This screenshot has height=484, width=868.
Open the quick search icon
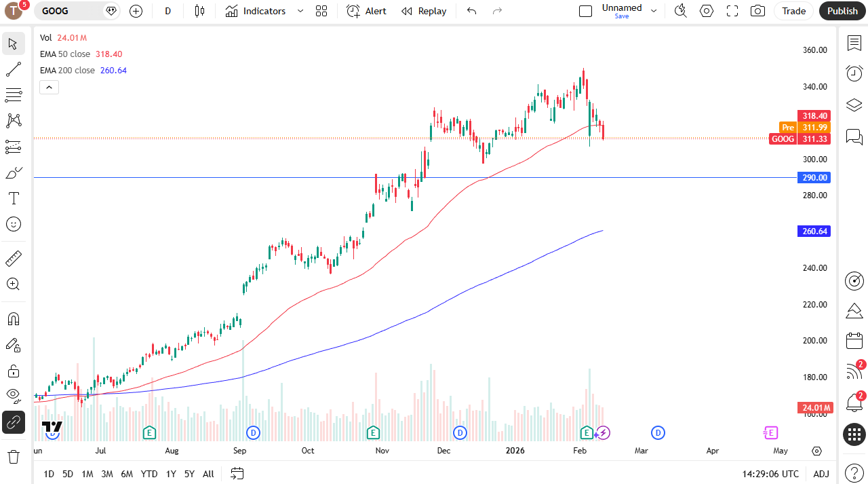681,11
